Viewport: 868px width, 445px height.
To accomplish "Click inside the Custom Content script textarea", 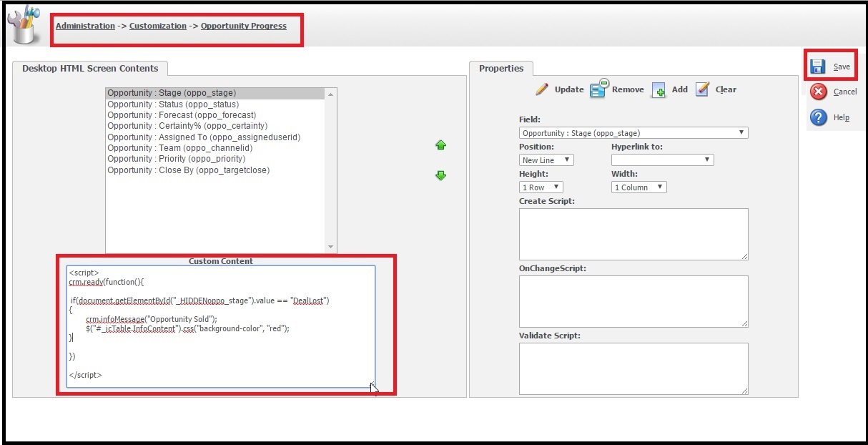I will click(221, 327).
